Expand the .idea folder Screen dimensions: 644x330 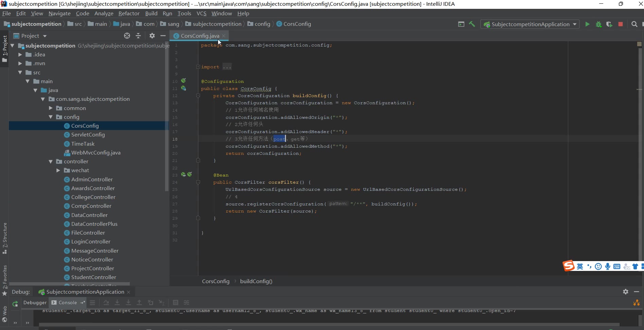tap(20, 55)
